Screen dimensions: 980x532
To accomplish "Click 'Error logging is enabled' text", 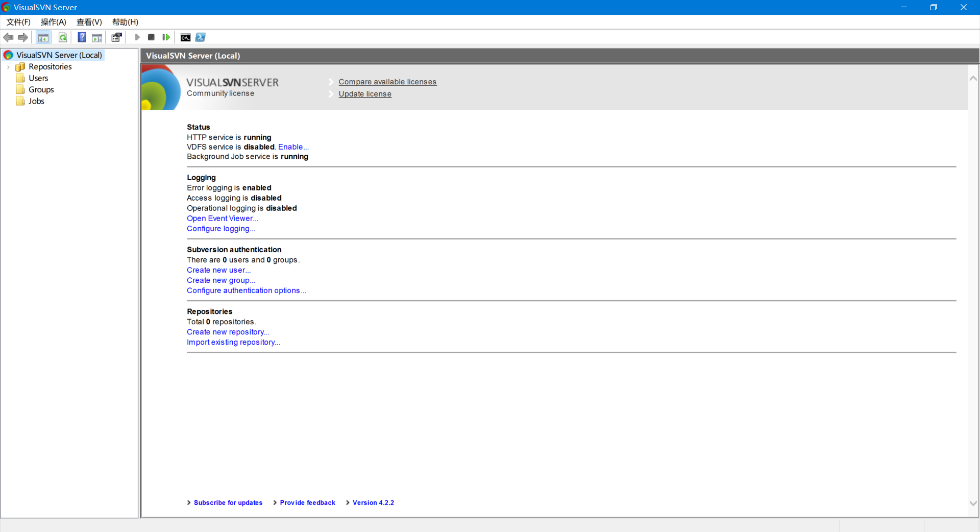I will pyautogui.click(x=229, y=188).
